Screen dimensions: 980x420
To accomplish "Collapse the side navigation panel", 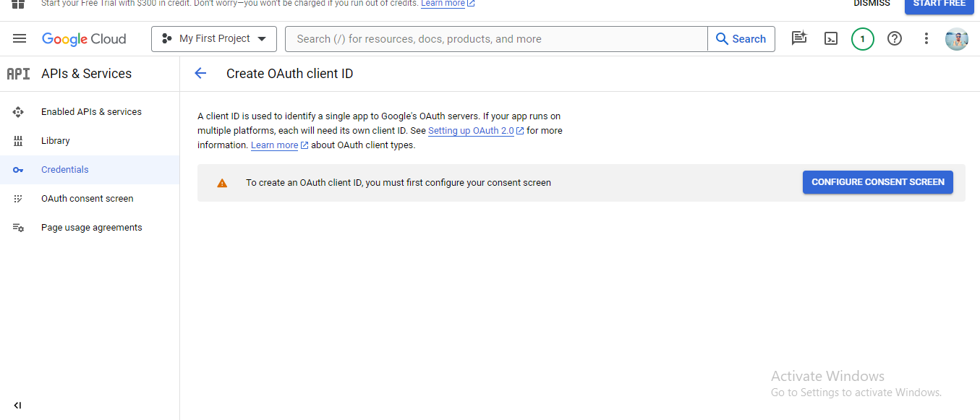I will pyautogui.click(x=18, y=406).
